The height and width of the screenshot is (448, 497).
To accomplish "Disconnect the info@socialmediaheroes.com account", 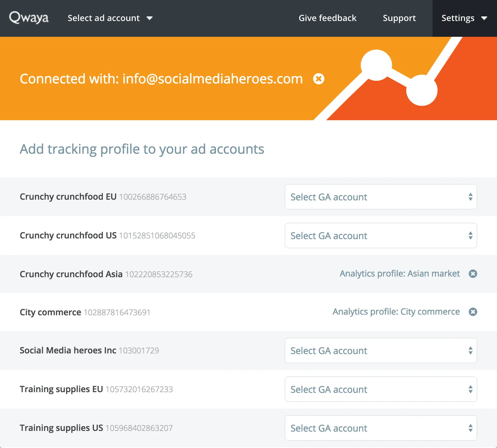I will 319,79.
